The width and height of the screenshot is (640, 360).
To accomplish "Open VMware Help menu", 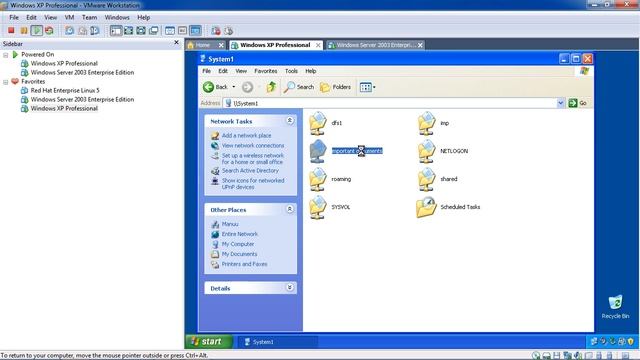I will pyautogui.click(x=144, y=18).
